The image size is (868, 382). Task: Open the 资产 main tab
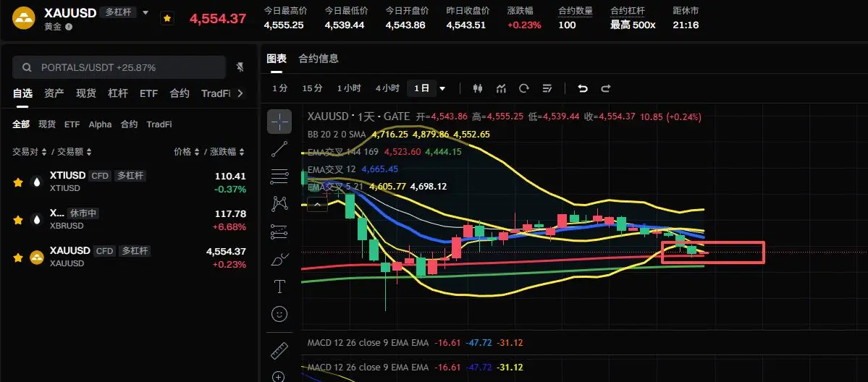[x=54, y=93]
